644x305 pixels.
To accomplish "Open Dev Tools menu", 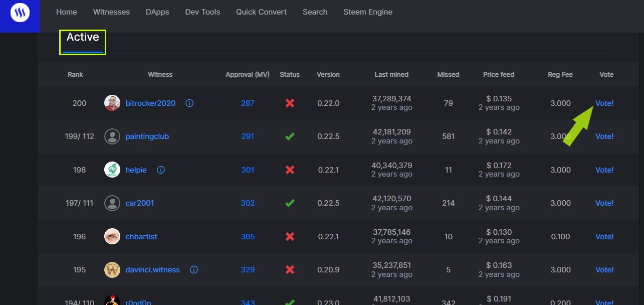I will point(202,12).
